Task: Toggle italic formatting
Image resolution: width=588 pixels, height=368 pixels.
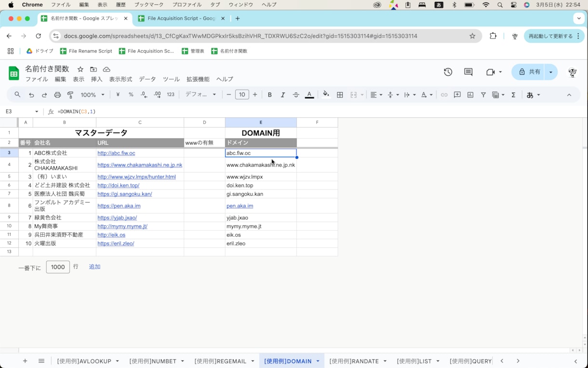Action: coord(283,95)
